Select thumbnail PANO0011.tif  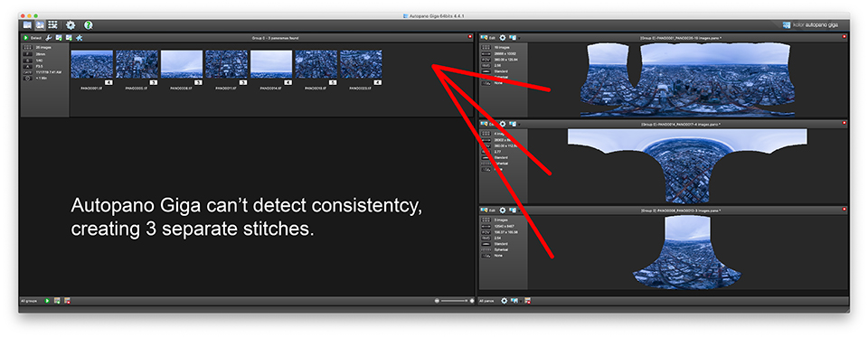pos(226,64)
